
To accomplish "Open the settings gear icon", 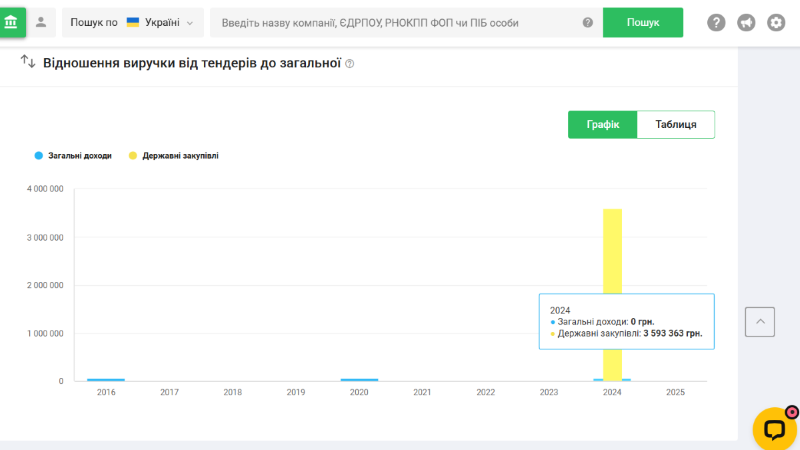I will click(776, 23).
